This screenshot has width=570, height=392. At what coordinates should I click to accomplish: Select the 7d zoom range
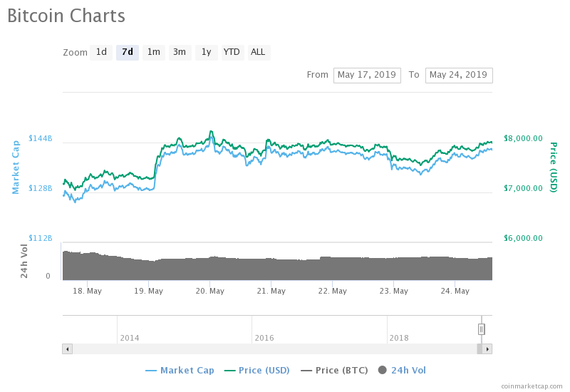click(x=128, y=52)
